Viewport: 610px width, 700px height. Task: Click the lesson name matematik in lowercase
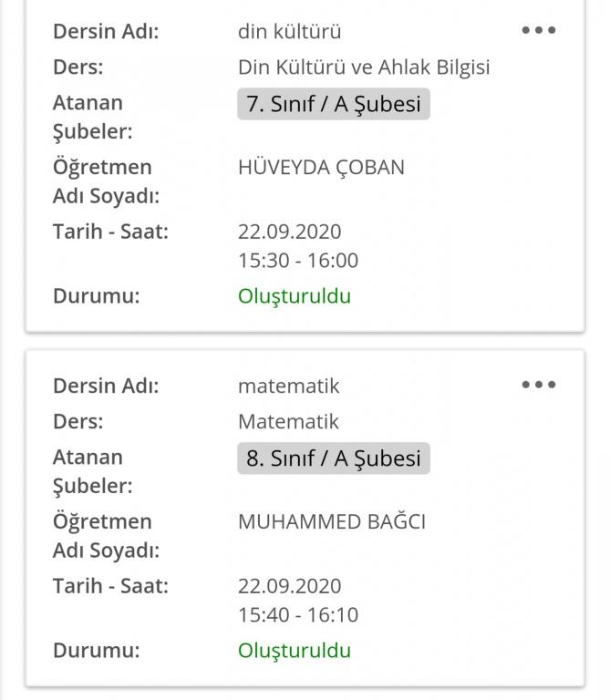pyautogui.click(x=288, y=386)
